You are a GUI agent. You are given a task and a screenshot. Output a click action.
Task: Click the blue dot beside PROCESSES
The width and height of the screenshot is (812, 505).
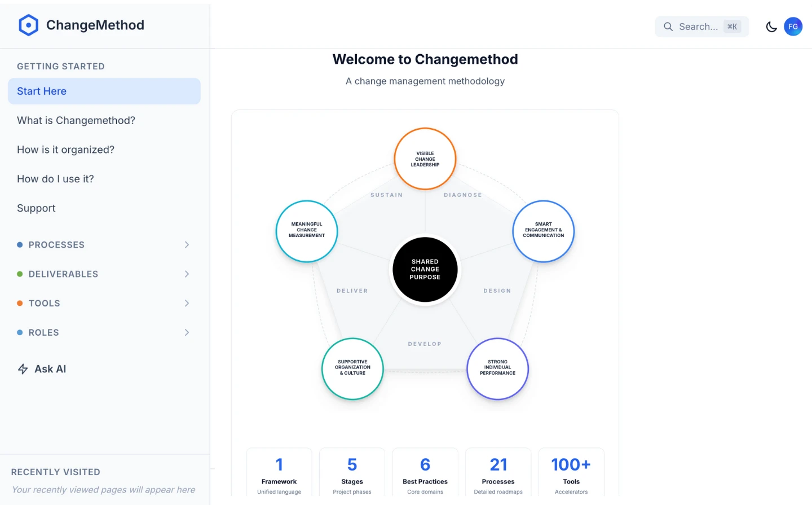(x=20, y=245)
